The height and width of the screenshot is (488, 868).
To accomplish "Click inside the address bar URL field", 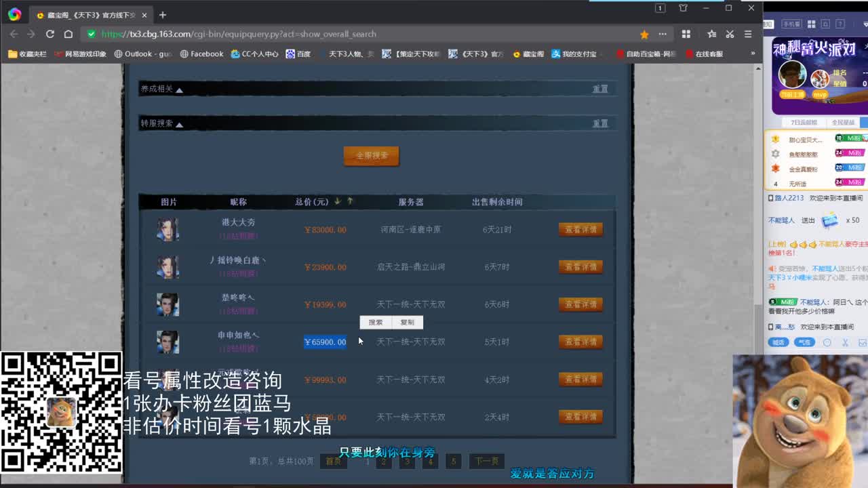I will [271, 33].
